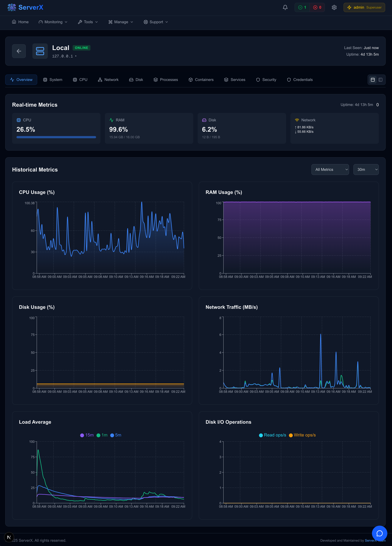The height and width of the screenshot is (546, 392).
Task: Switch to single-panel layout view
Action: click(373, 80)
